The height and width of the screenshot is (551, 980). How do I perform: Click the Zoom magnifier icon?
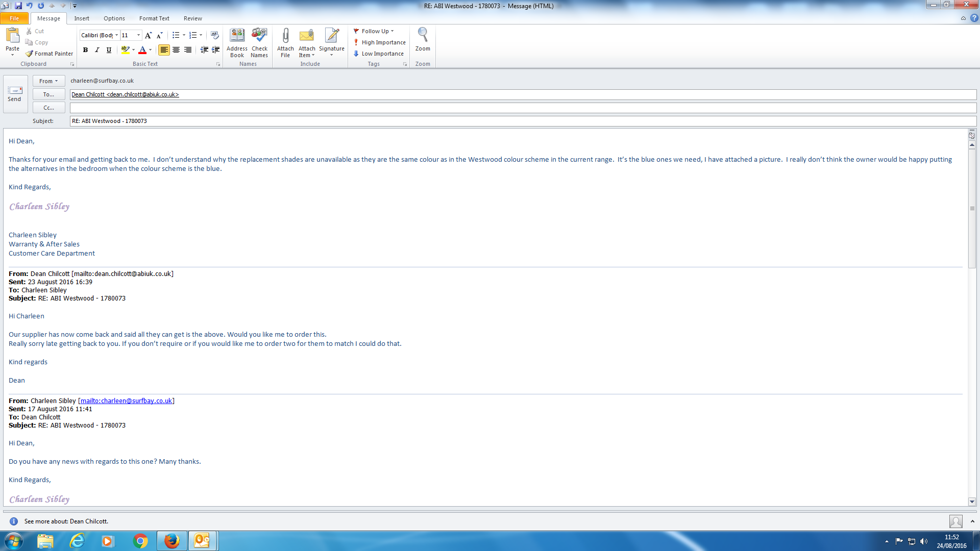click(x=423, y=36)
